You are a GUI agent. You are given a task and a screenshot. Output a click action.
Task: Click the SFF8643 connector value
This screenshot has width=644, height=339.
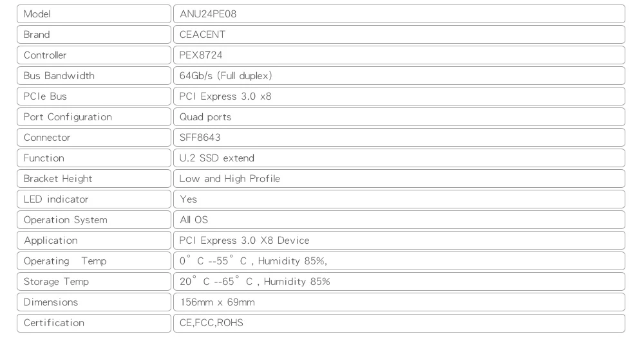coord(202,138)
